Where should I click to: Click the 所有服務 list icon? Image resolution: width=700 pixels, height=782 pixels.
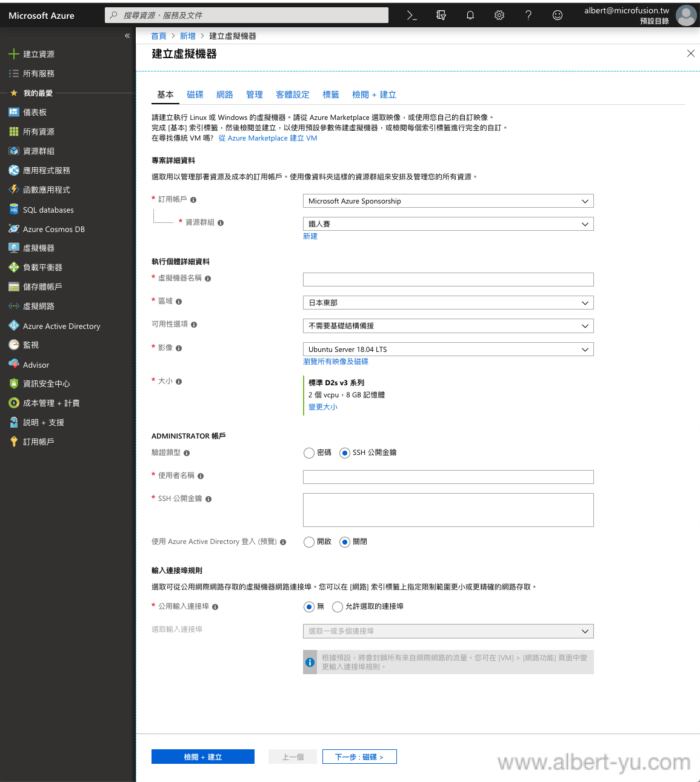[x=14, y=73]
